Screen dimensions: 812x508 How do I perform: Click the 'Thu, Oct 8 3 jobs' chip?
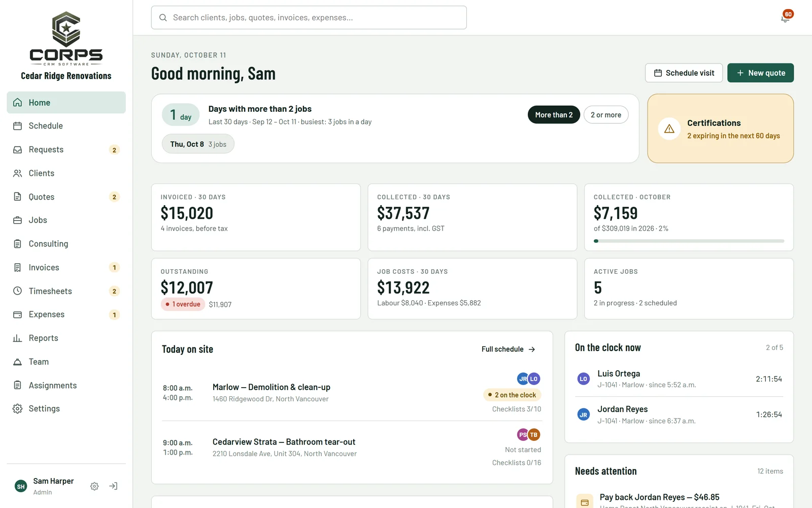[x=198, y=144]
